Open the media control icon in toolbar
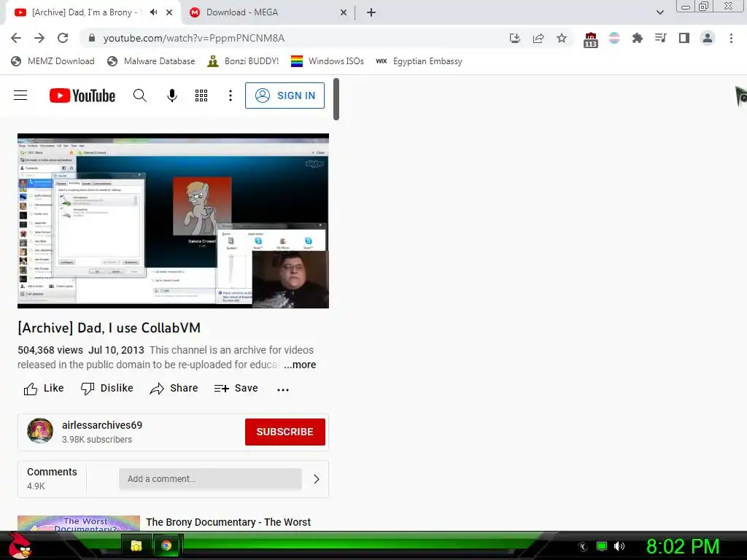 660,38
